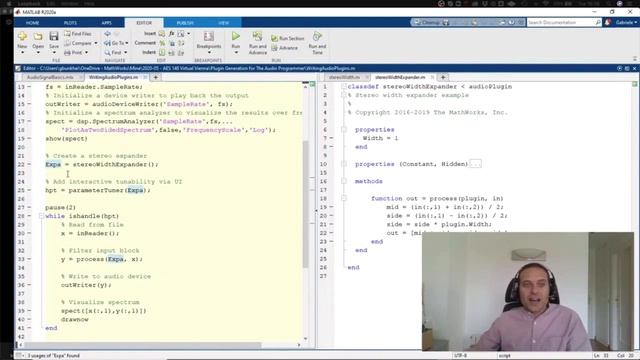The width and height of the screenshot is (640, 360).
Task: Click the left editor vertical scrollbar thumb
Action: (x=305, y=204)
